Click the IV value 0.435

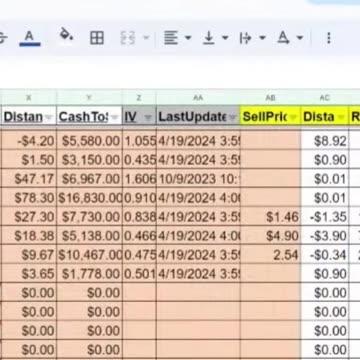(139, 160)
